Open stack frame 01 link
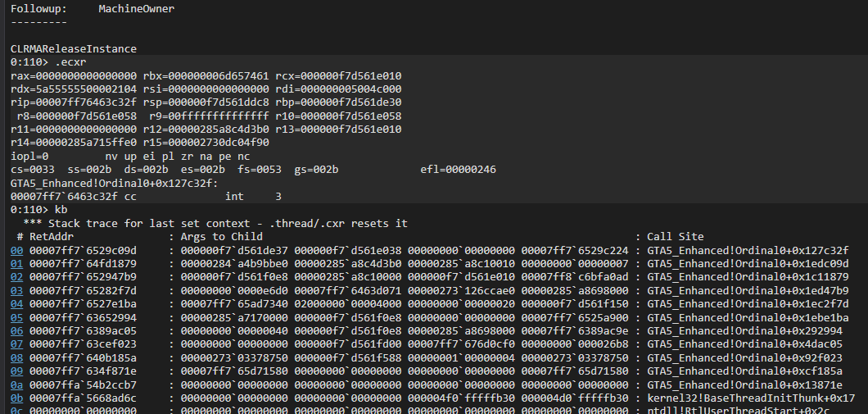The height and width of the screenshot is (414, 868). tap(16, 264)
